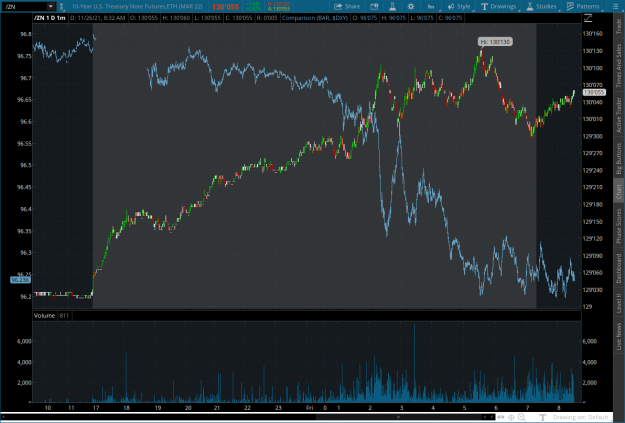Image resolution: width=625 pixels, height=423 pixels.
Task: Click the symbol link icon beside selector
Action: coord(62,6)
